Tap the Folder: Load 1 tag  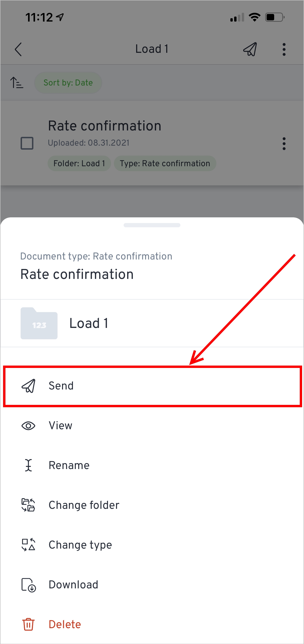pyautogui.click(x=79, y=164)
